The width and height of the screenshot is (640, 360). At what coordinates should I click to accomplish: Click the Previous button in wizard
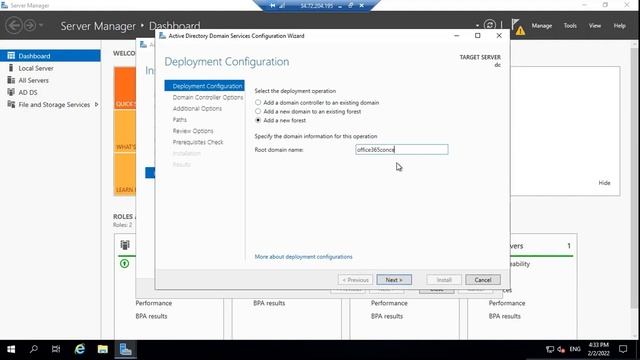pos(356,280)
